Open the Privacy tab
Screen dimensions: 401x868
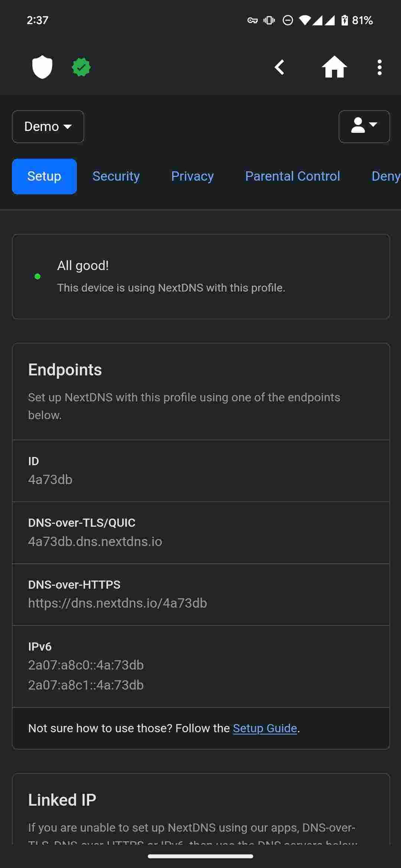[192, 176]
